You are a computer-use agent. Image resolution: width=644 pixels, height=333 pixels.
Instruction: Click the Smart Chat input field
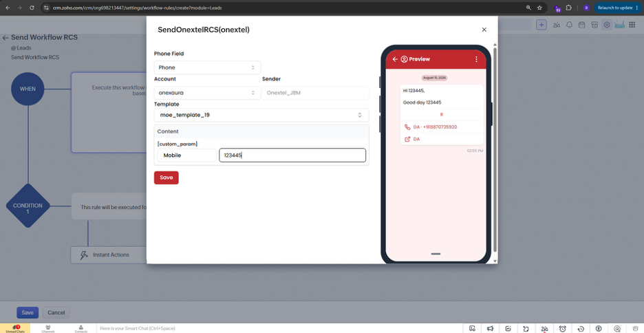coord(279,328)
